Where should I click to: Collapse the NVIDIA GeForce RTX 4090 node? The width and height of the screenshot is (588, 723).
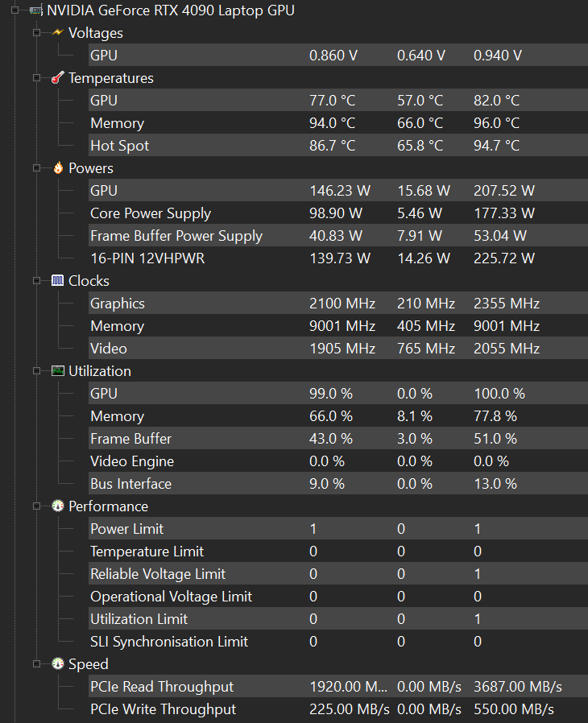pos(14,10)
